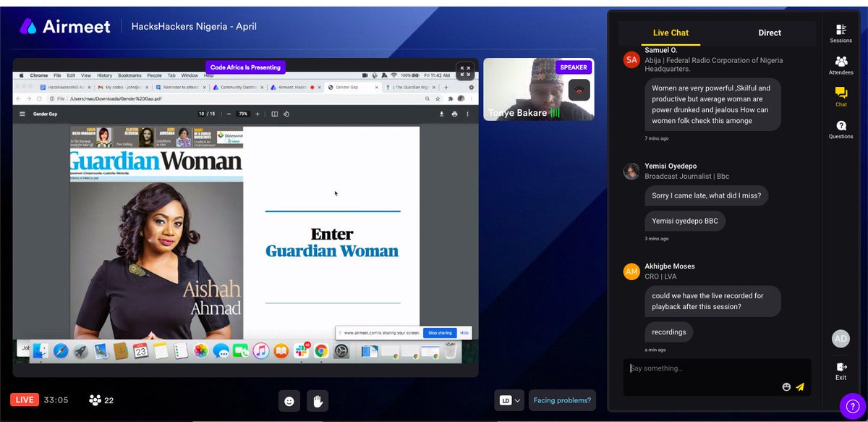Toggle the speaker's muted microphone icon

pyautogui.click(x=579, y=90)
